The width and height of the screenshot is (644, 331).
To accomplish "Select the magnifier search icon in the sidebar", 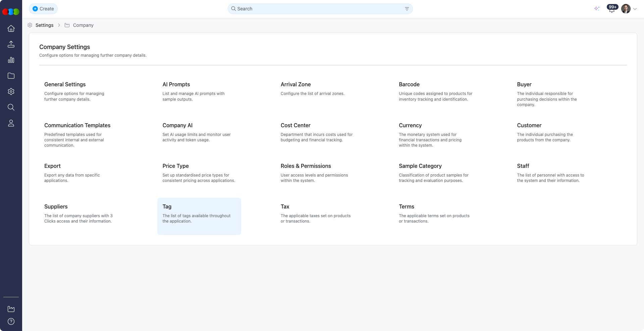I will 11,107.
